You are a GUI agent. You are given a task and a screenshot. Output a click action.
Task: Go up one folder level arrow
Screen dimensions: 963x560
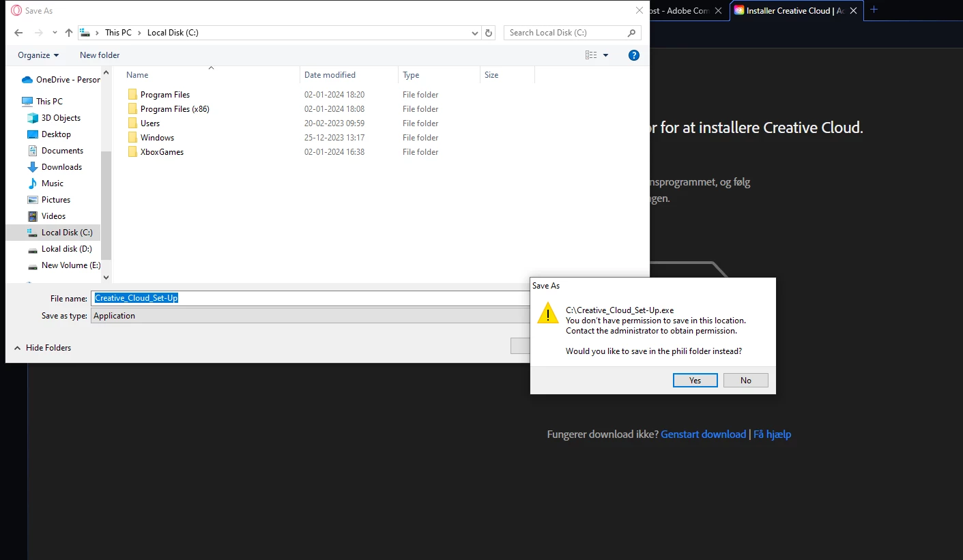68,33
